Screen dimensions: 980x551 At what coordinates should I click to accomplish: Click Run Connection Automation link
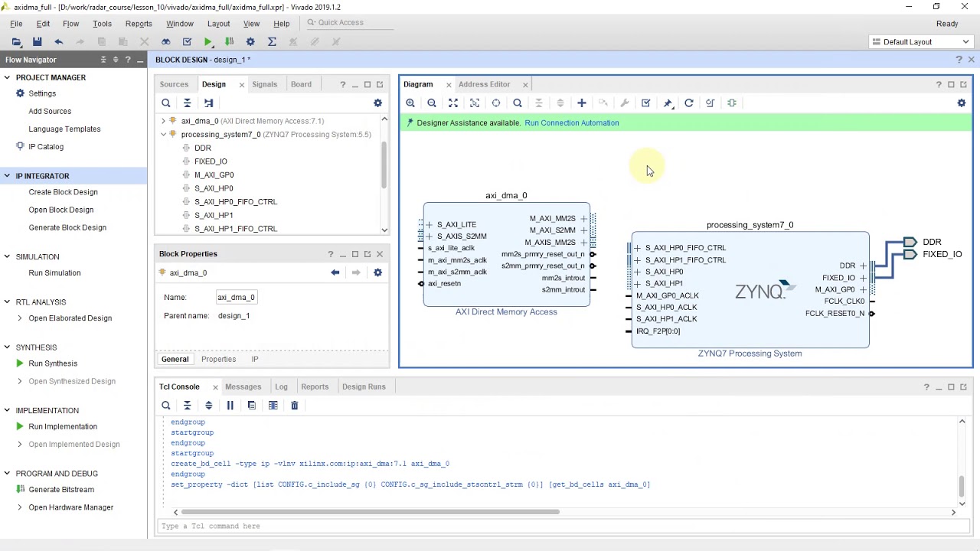click(572, 122)
